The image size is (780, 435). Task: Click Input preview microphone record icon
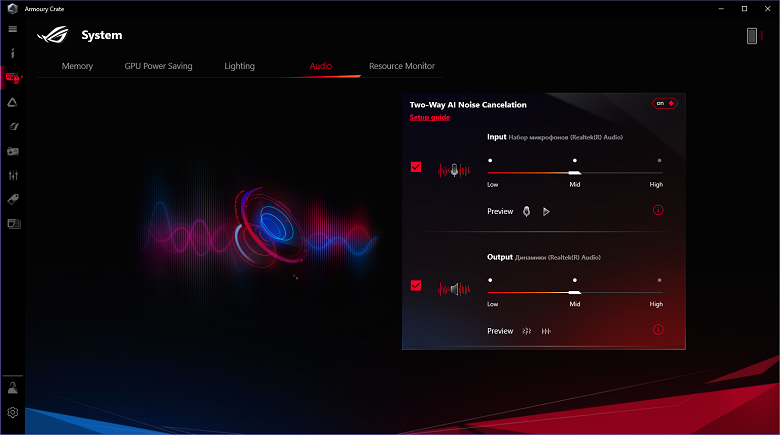pos(526,212)
